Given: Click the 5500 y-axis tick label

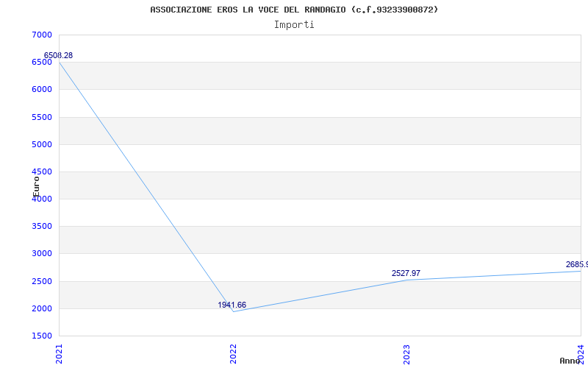Looking at the screenshot, I should point(42,117).
